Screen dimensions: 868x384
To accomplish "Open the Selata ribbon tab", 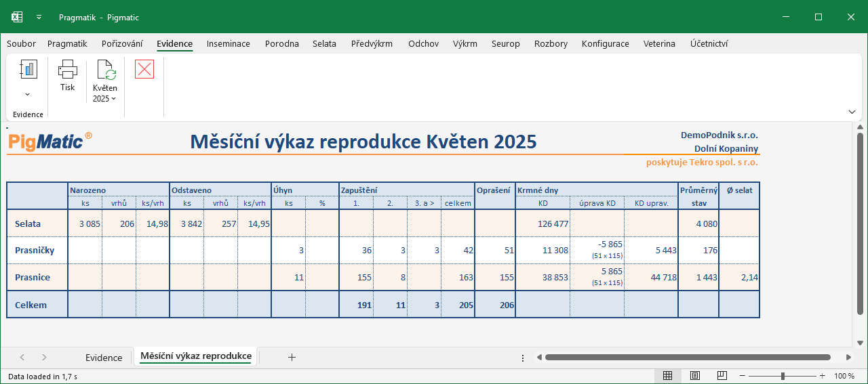I will coord(324,44).
